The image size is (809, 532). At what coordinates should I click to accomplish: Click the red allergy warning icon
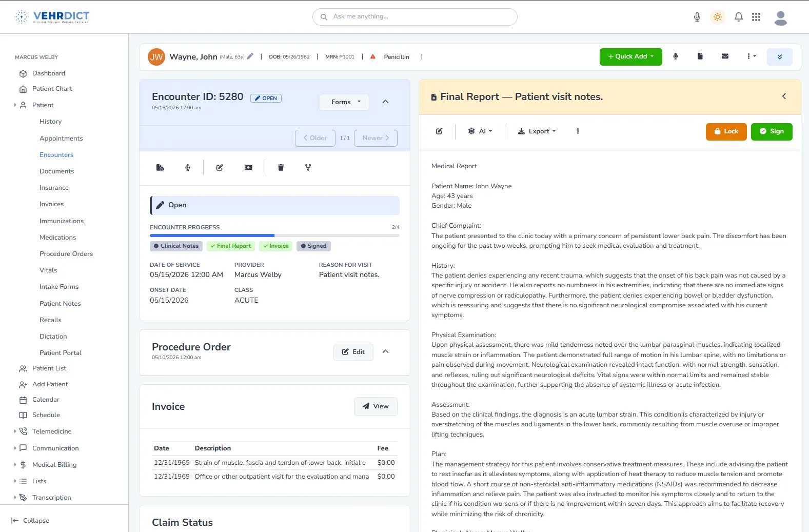click(373, 56)
